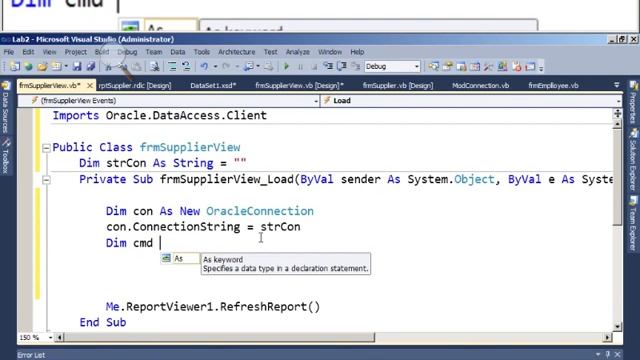Close the frmSupplierView.vb tab

(x=90, y=85)
